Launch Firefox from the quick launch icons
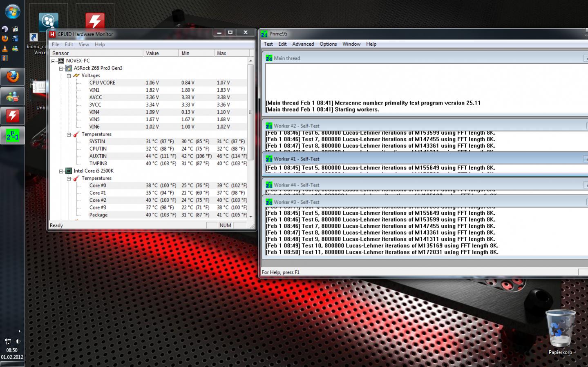This screenshot has height=367, width=588. point(5,38)
